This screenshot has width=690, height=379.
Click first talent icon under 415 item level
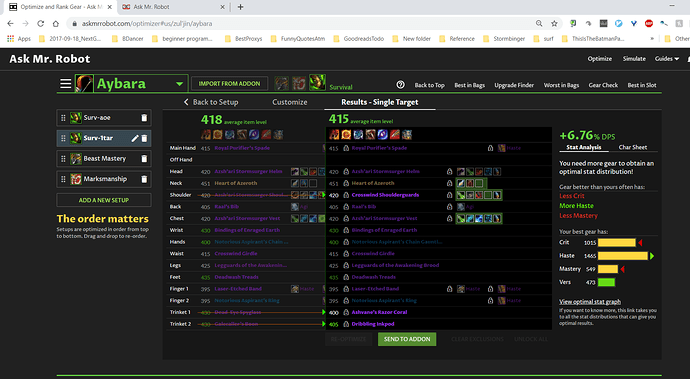(x=334, y=134)
